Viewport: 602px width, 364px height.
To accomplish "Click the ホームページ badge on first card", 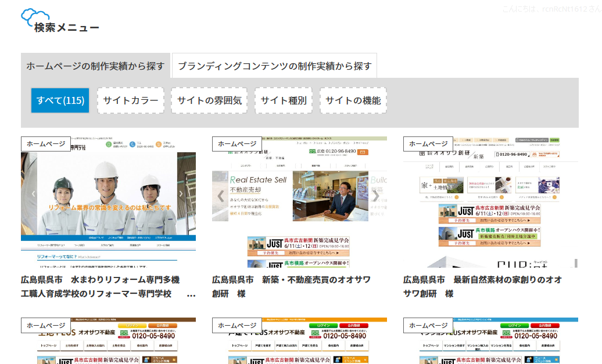I will point(46,144).
